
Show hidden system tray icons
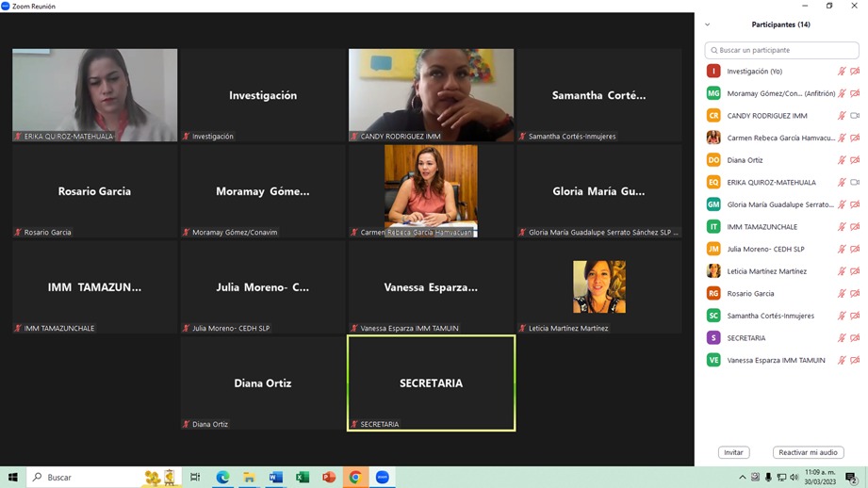coord(743,478)
